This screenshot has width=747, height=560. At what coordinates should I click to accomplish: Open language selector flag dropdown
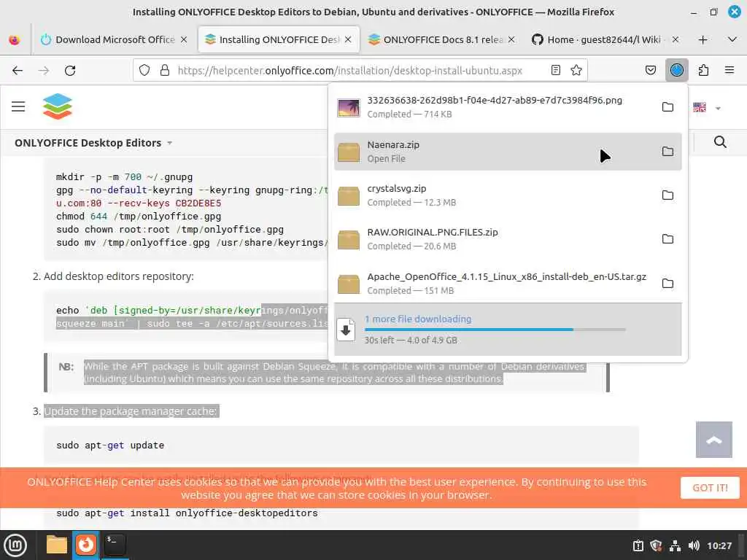[707, 108]
